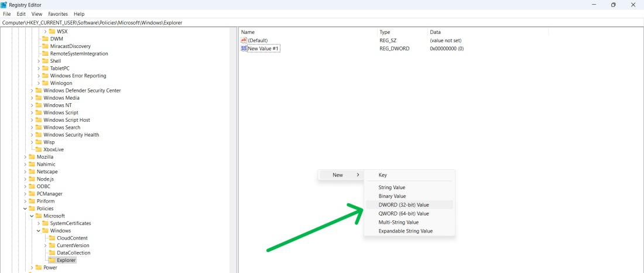The image size is (644, 273).
Task: Collapse the Microsoft key under Policies
Action: (x=32, y=216)
